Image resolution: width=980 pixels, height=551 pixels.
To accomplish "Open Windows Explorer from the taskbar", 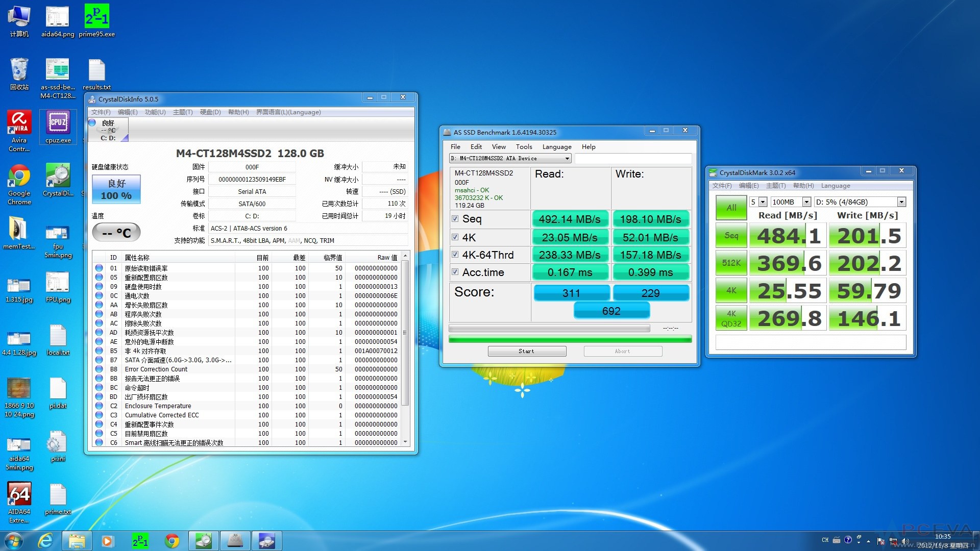I will [x=77, y=541].
